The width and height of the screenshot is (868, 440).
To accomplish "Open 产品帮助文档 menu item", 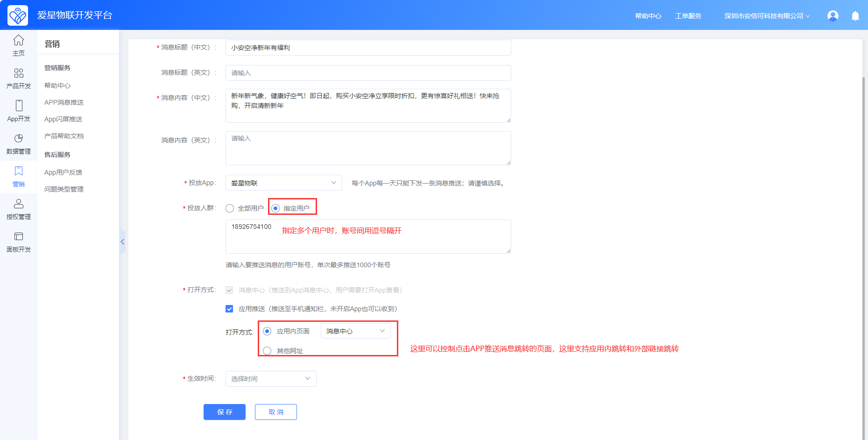I will click(x=64, y=136).
